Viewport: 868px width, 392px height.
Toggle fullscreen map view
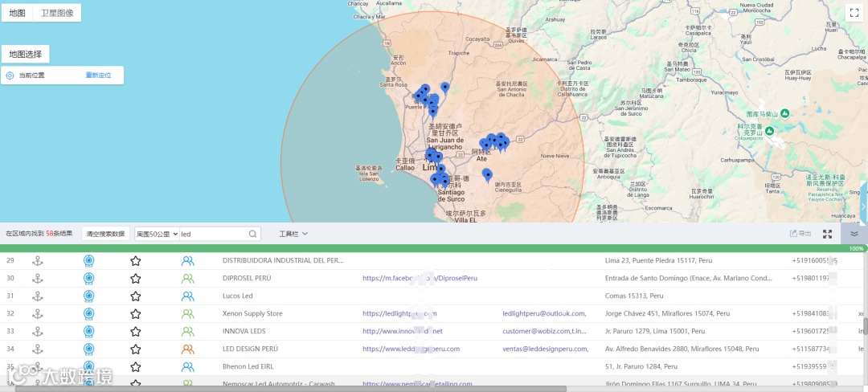(x=853, y=14)
